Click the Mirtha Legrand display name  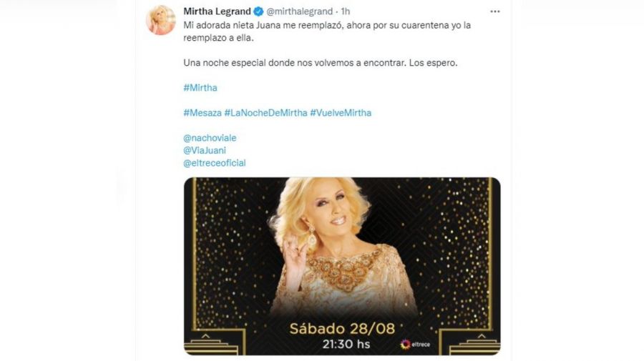(217, 11)
